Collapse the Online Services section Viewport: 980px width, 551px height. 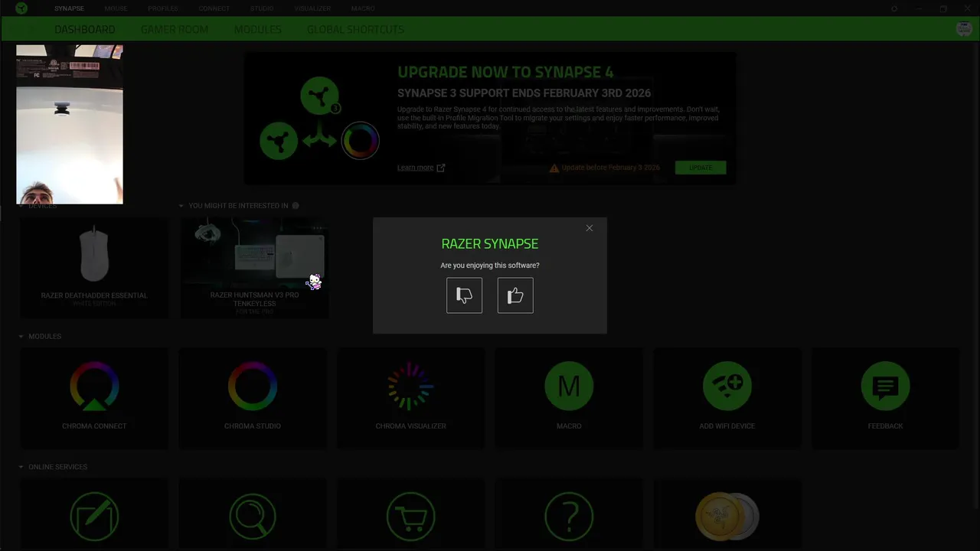coord(21,467)
